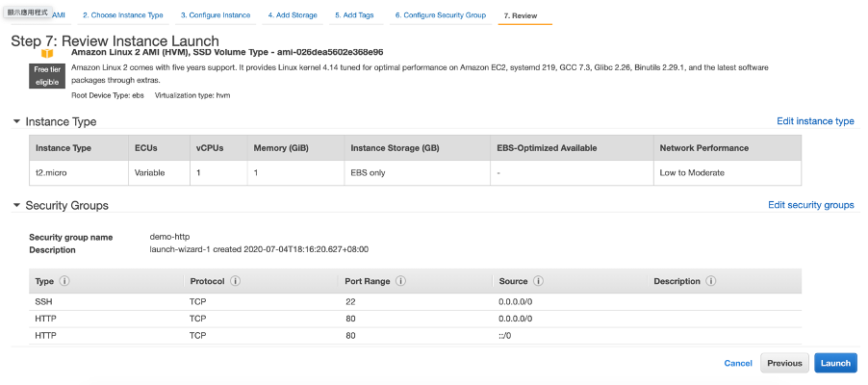The image size is (868, 385).
Task: Click the Previous button
Action: pyautogui.click(x=784, y=363)
